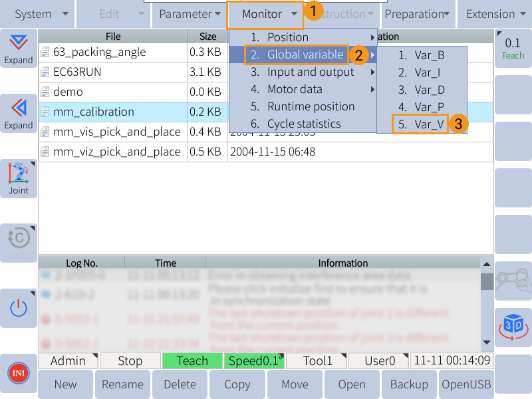Select the mm_vis_pick_and_place file row
532x399 pixels.
click(x=116, y=132)
